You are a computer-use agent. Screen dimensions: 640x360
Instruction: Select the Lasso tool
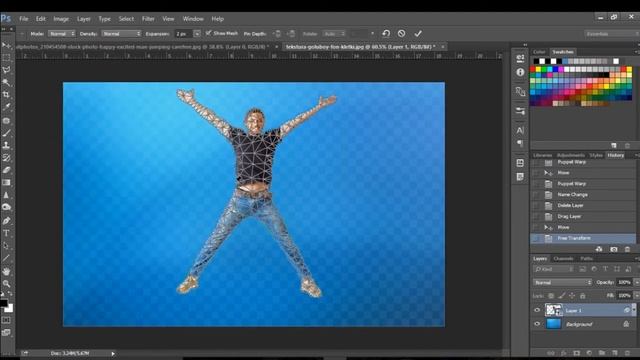6,70
